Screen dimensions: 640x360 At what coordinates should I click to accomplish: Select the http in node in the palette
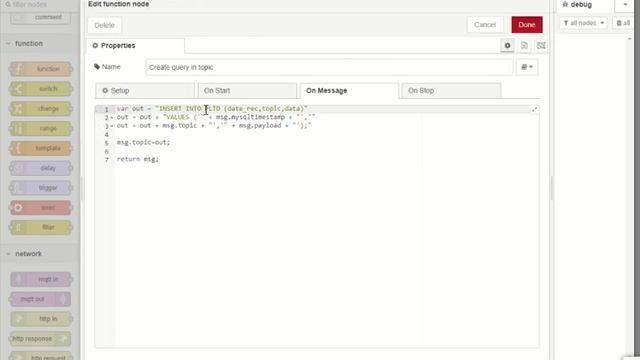[41, 319]
